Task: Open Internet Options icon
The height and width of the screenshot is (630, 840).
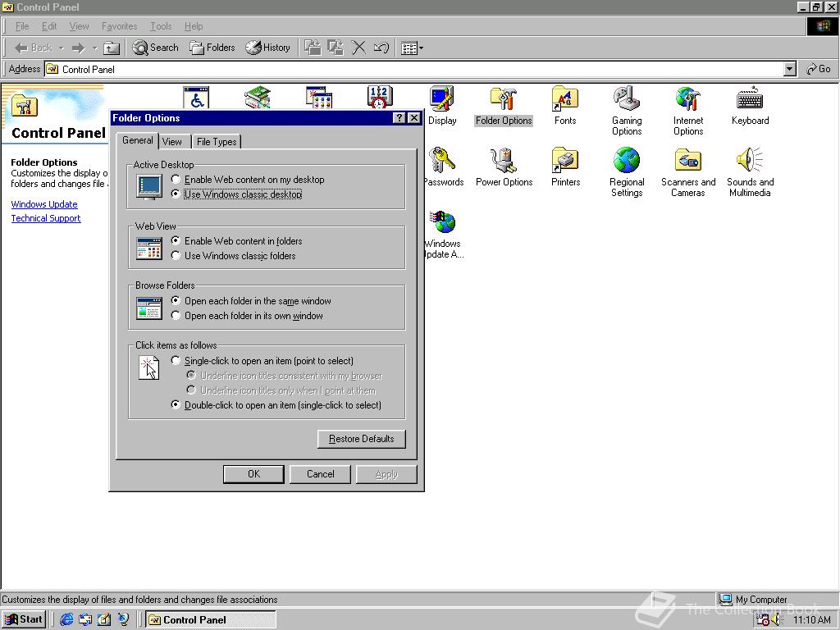Action: 688,112
